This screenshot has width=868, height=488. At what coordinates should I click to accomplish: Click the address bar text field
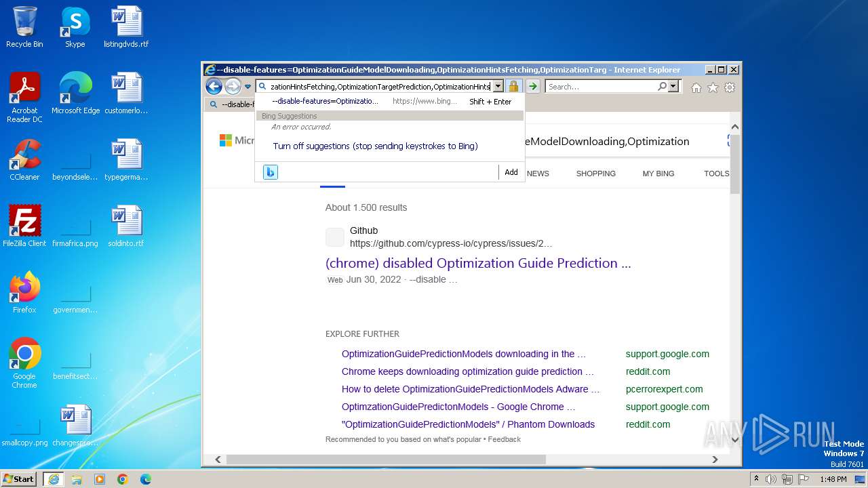tap(380, 87)
